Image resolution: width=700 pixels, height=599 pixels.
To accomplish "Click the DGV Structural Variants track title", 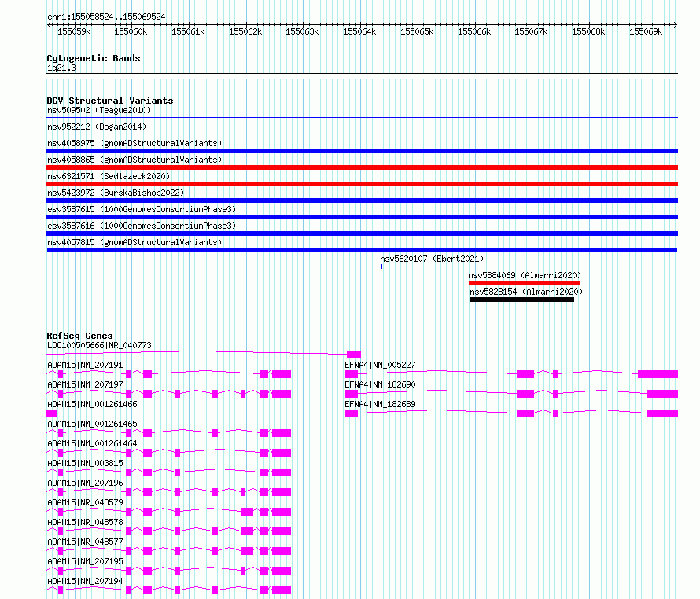I will (110, 101).
